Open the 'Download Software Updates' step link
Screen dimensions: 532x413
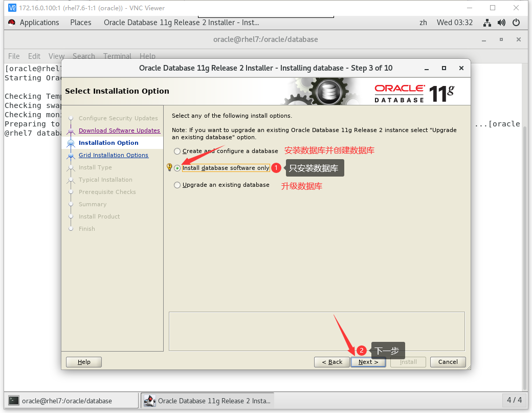119,131
